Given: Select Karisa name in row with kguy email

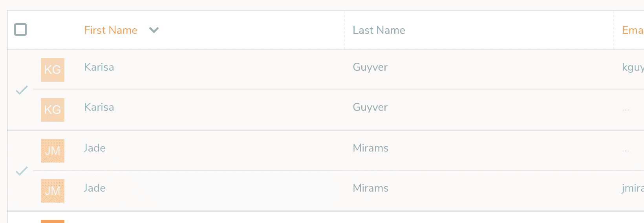Looking at the screenshot, I should point(99,67).
